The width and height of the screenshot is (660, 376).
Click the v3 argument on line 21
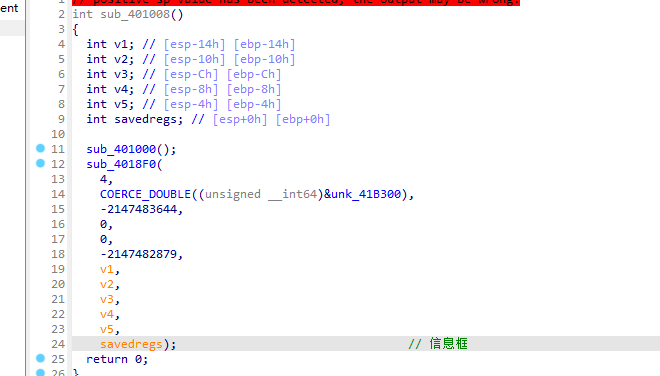tap(106, 299)
